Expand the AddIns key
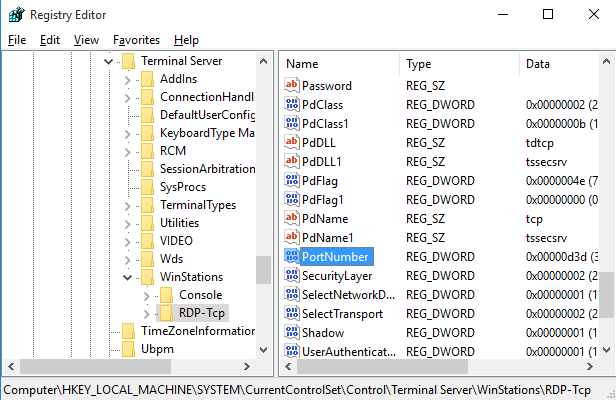The image size is (616, 400). coord(127,80)
